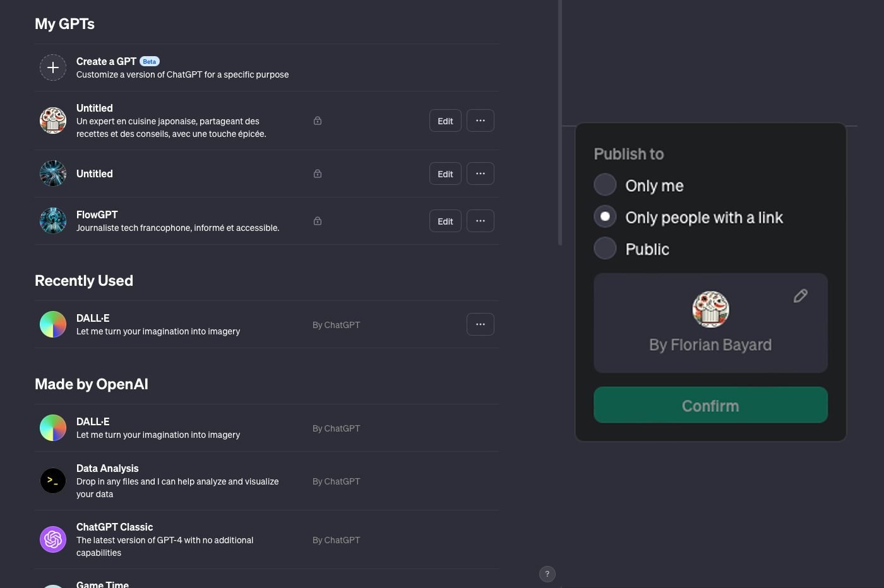Image resolution: width=884 pixels, height=588 pixels.
Task: Click the lock icon on Japanese cuisine GPT
Action: coord(318,121)
